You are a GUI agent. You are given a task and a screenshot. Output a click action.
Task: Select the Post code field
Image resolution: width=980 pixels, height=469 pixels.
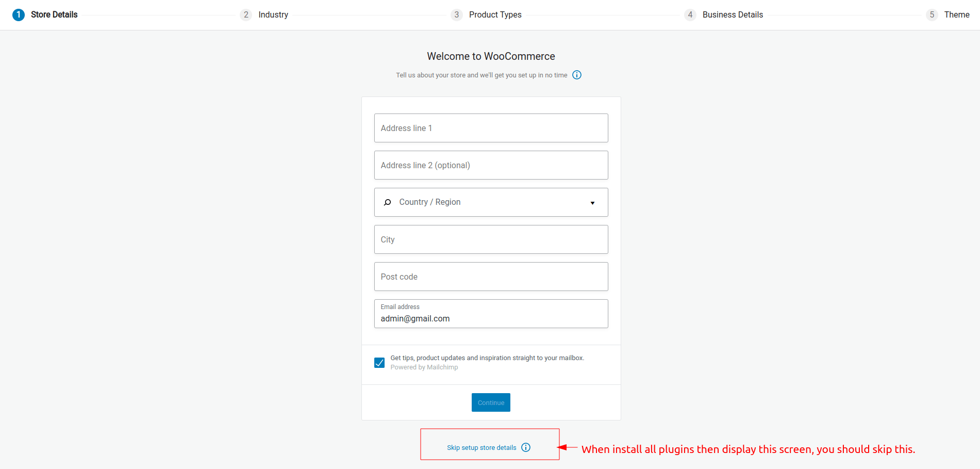491,277
